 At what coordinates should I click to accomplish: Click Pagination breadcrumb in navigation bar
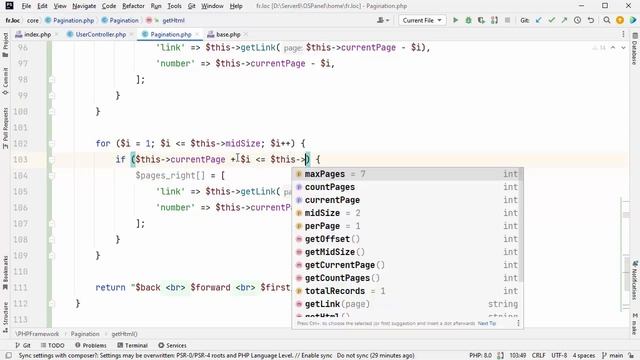point(120,20)
